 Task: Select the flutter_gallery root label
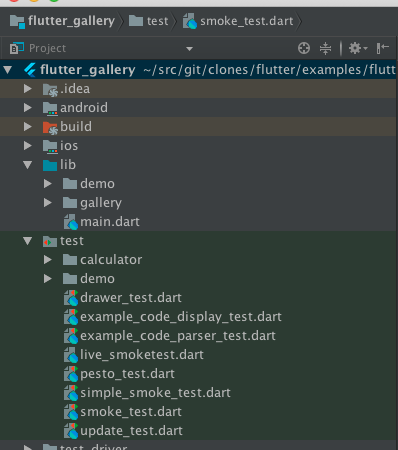(88, 70)
